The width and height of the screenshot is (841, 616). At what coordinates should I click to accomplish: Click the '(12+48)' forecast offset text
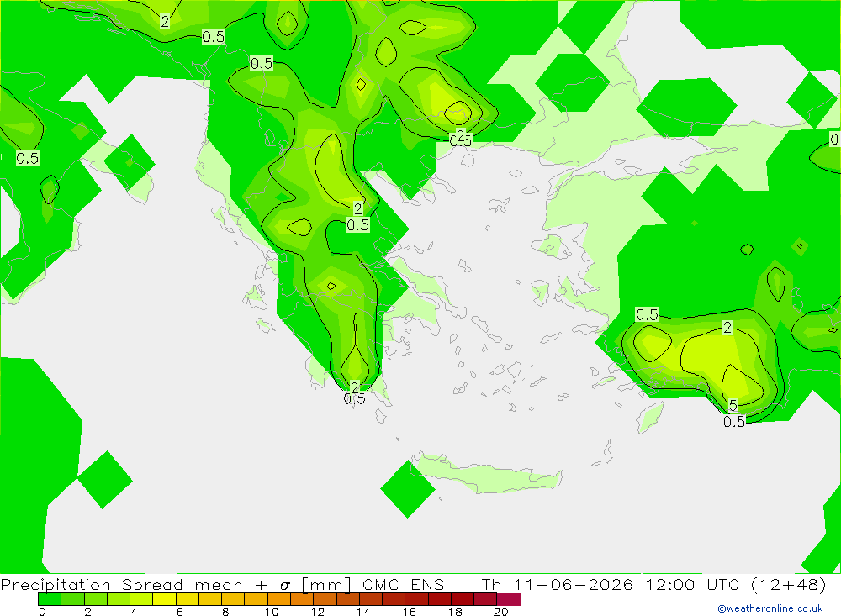pyautogui.click(x=789, y=584)
